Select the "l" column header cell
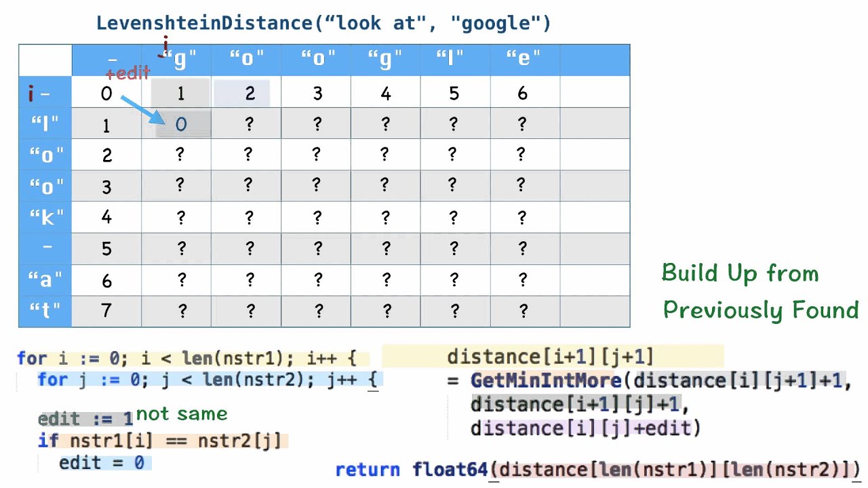The image size is (868, 488). click(x=455, y=60)
